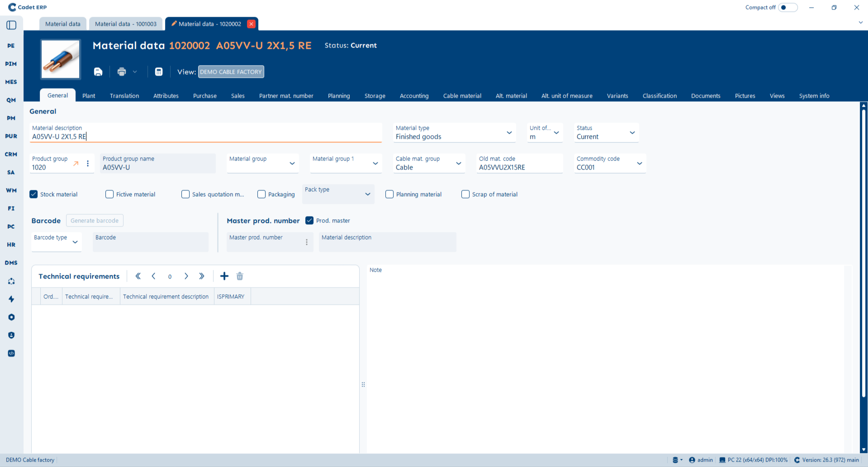Expand the Material type dropdown

[509, 133]
